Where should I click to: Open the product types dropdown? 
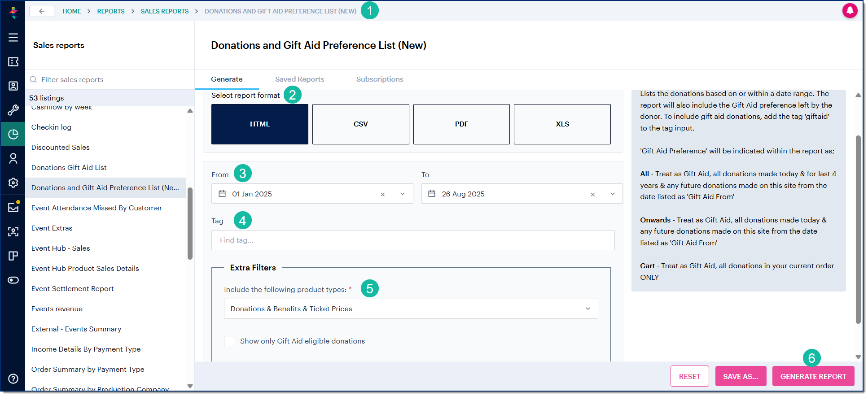click(411, 309)
